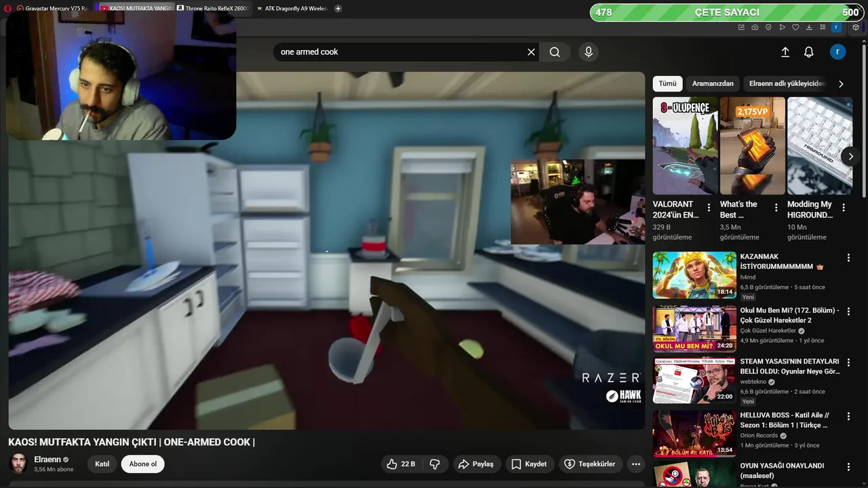
Task: Open Opera easy setup sliders icon
Action: coord(823,27)
